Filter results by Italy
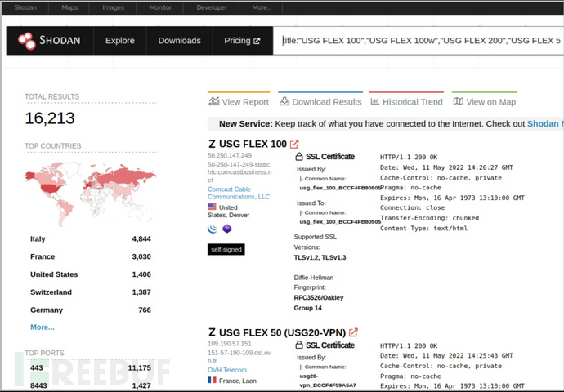Screen dimensions: 564x392 coord(38,239)
